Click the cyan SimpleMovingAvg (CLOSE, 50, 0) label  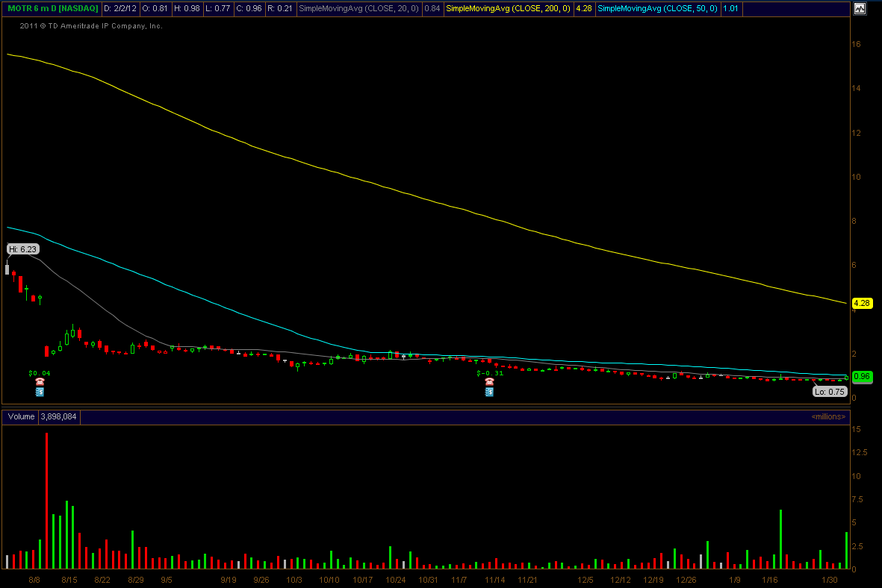point(657,8)
